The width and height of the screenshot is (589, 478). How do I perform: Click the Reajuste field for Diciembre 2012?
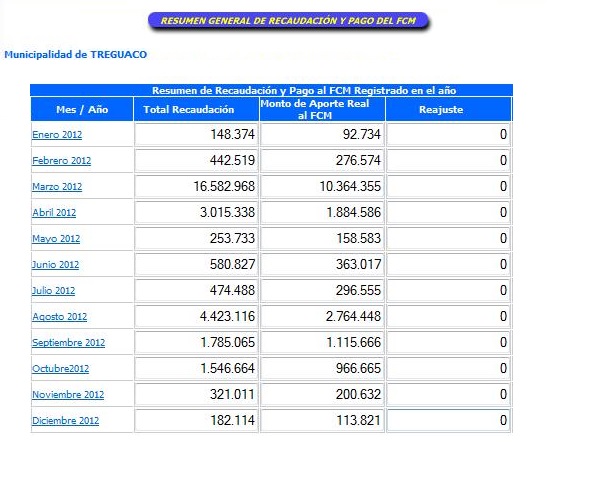448,420
